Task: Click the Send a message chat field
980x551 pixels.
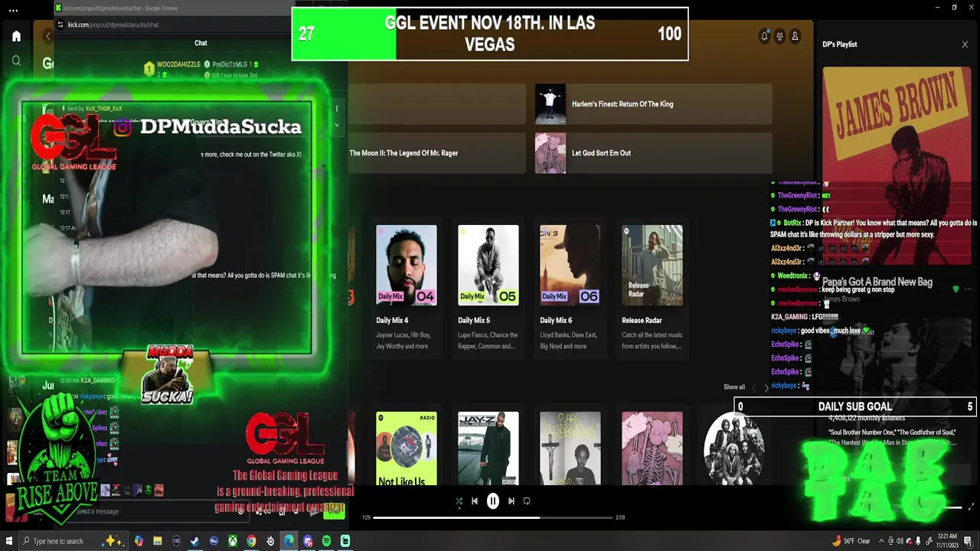Action: (x=153, y=511)
